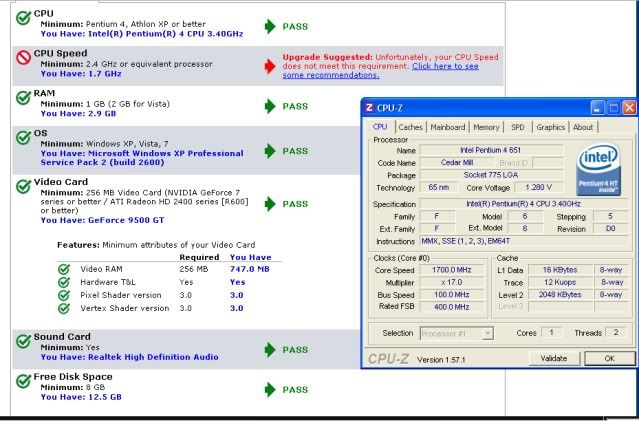The width and height of the screenshot is (639, 421).
Task: Click the 'You Have: 2.9 GB' text
Action: click(78, 114)
